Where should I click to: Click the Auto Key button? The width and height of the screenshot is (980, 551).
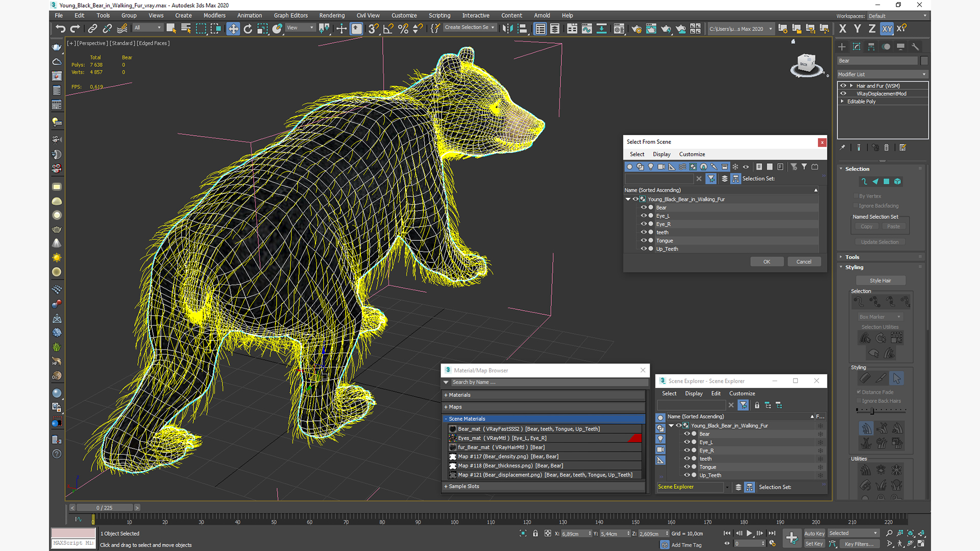click(814, 534)
